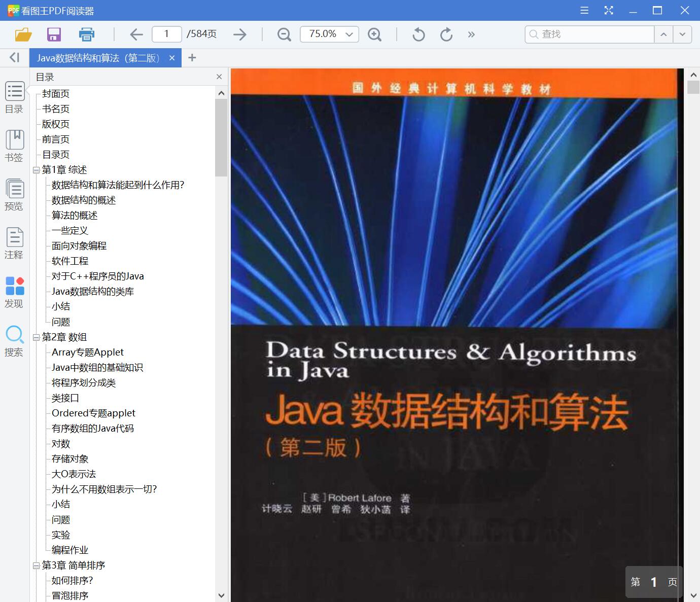
Task: Add a new tab with plus button
Action: (x=192, y=58)
